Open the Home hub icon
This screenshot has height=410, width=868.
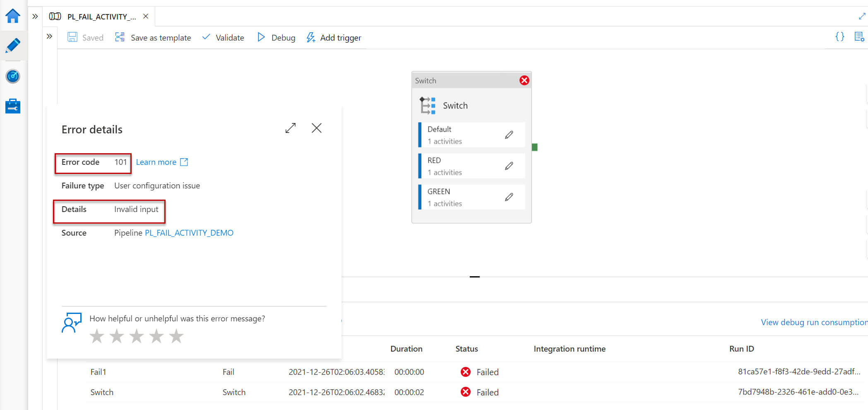(x=13, y=16)
